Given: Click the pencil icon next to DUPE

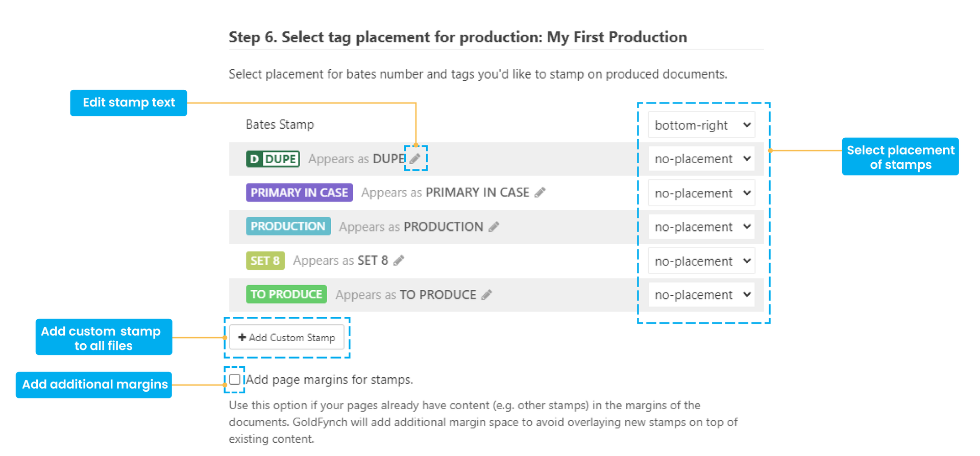Looking at the screenshot, I should click(415, 159).
